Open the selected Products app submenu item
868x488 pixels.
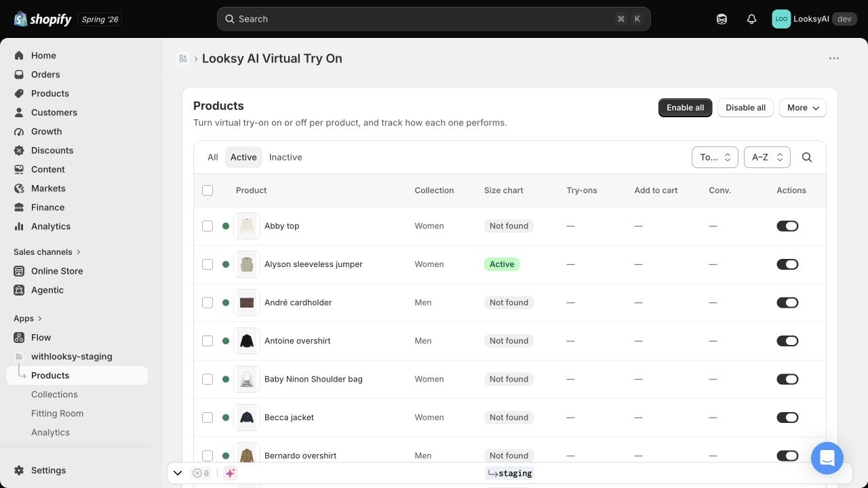tap(77, 375)
